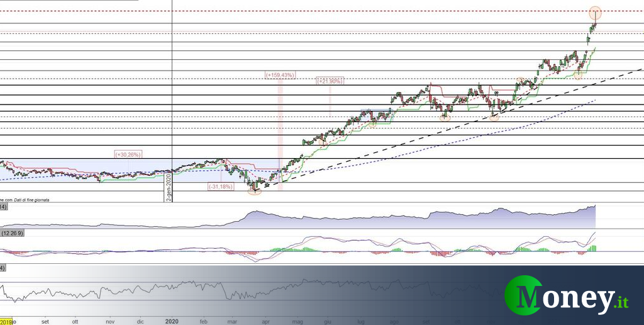Click the 'nov' month label on the axis
This screenshot has width=644, height=325.
[110, 321]
